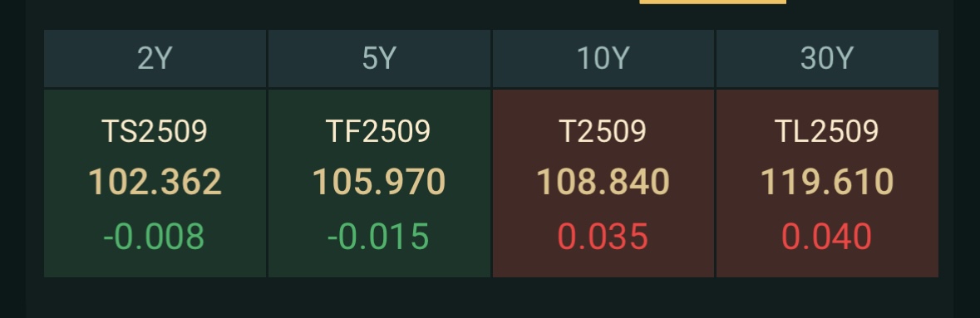Open the TF2509 contract label
The image size is (980, 318).
pos(379,131)
